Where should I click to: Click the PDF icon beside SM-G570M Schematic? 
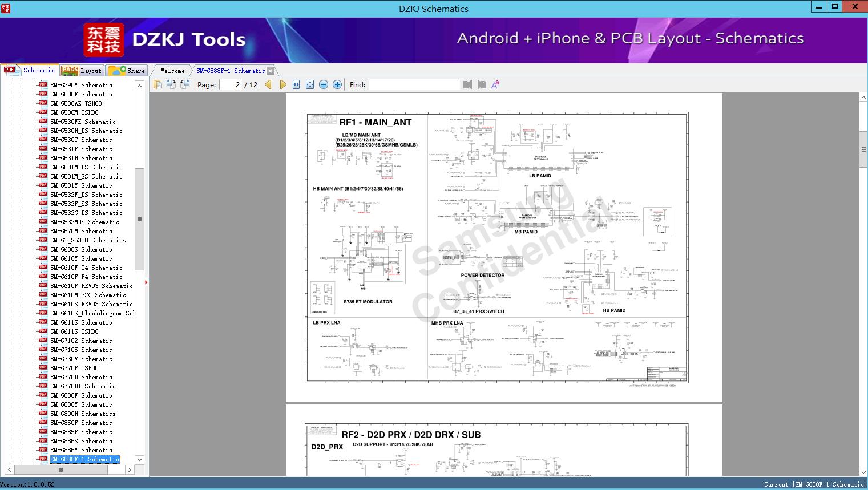[43, 230]
